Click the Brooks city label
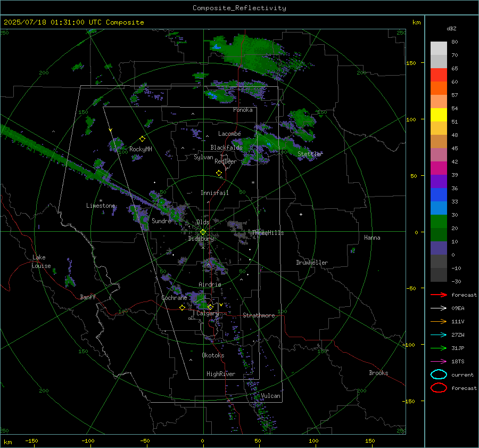 tap(378, 373)
